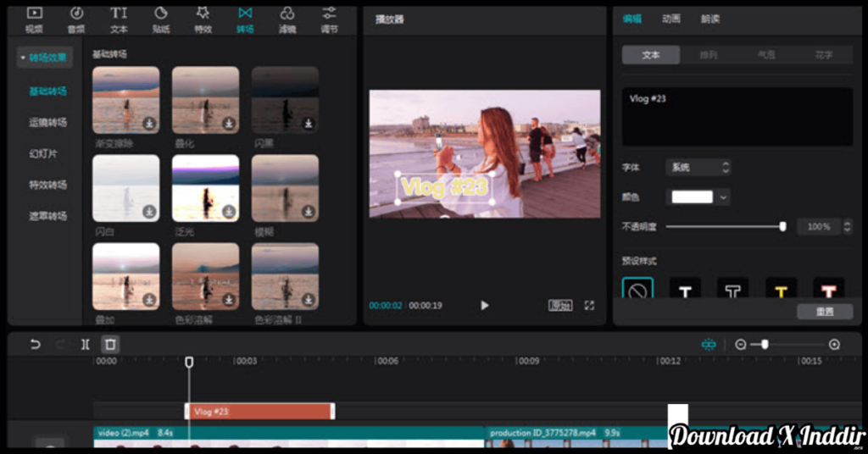868x454 pixels.
Task: Open the 字体 font dropdown showing 系统
Action: [698, 168]
